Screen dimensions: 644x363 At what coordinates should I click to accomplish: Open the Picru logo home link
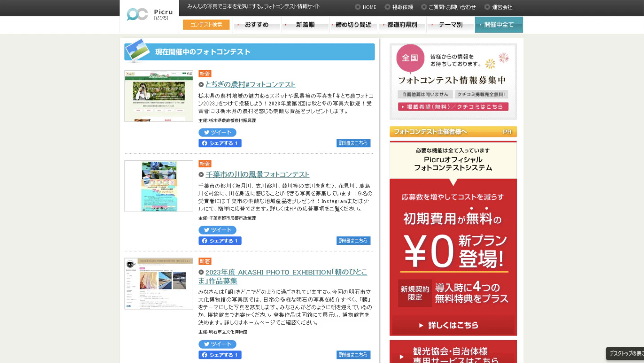[x=150, y=14]
